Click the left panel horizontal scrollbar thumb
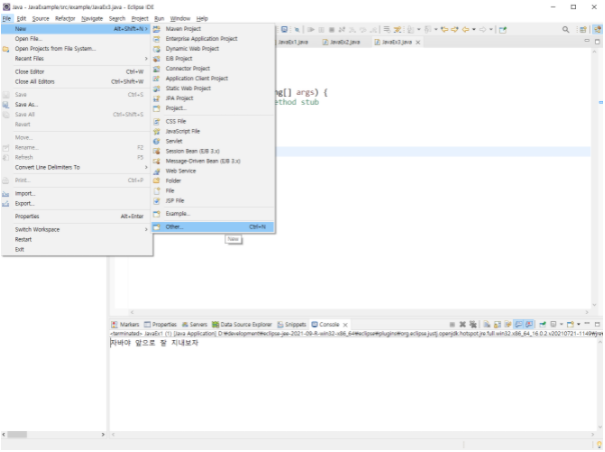605x452 pixels. click(17, 435)
